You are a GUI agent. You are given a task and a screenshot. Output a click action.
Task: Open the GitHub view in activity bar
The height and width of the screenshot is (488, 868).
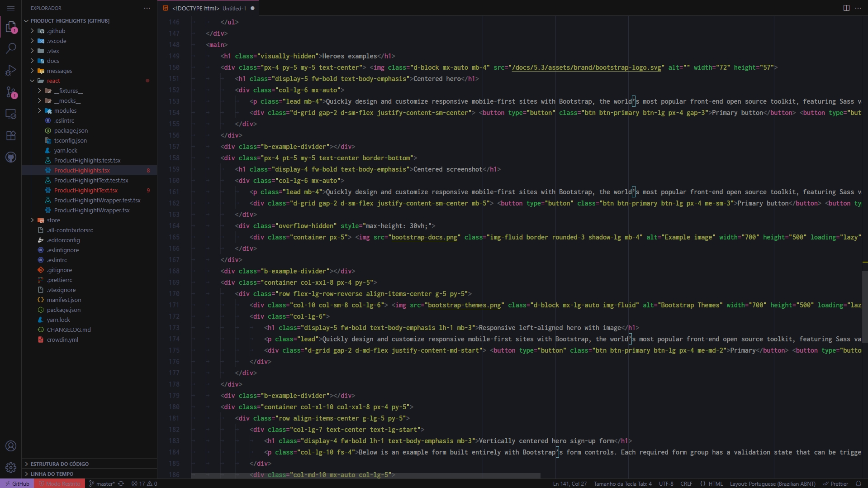click(x=11, y=157)
